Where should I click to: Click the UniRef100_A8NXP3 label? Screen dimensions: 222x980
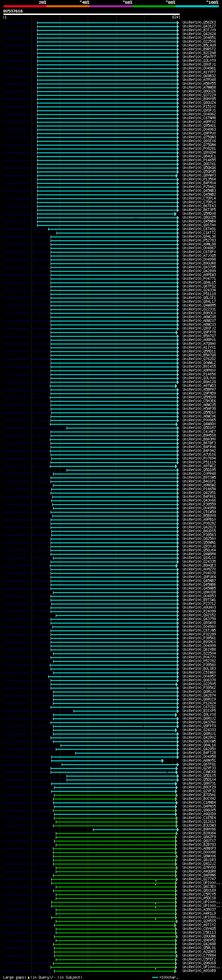[x=199, y=848]
